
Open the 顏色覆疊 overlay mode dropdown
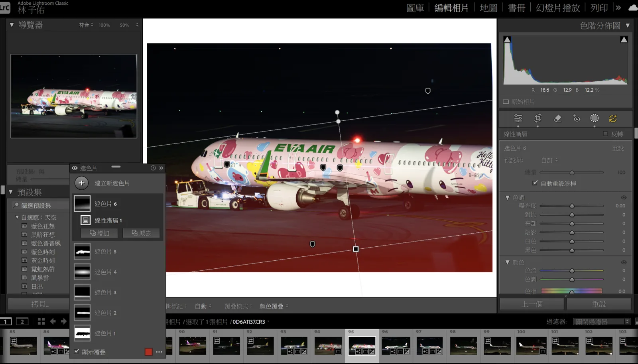[x=274, y=306]
